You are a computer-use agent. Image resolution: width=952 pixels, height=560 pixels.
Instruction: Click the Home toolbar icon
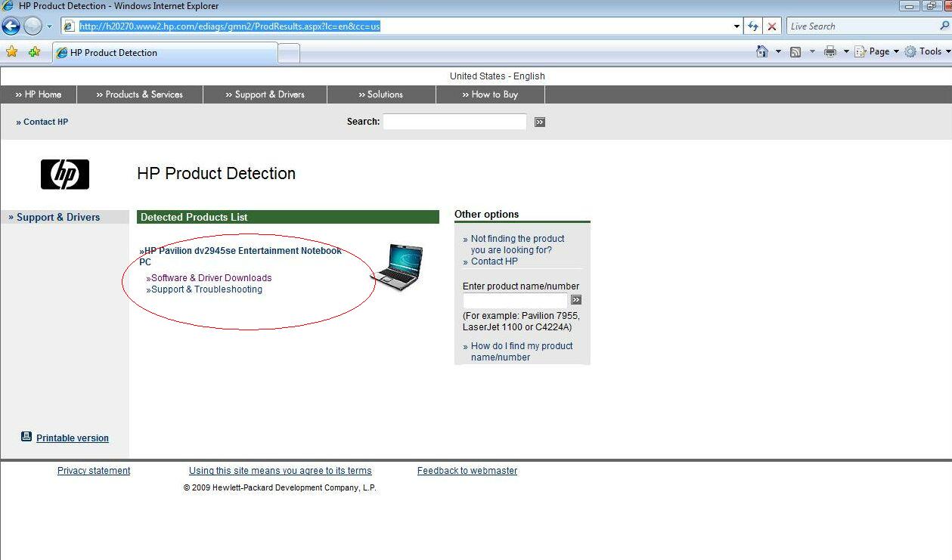point(762,51)
